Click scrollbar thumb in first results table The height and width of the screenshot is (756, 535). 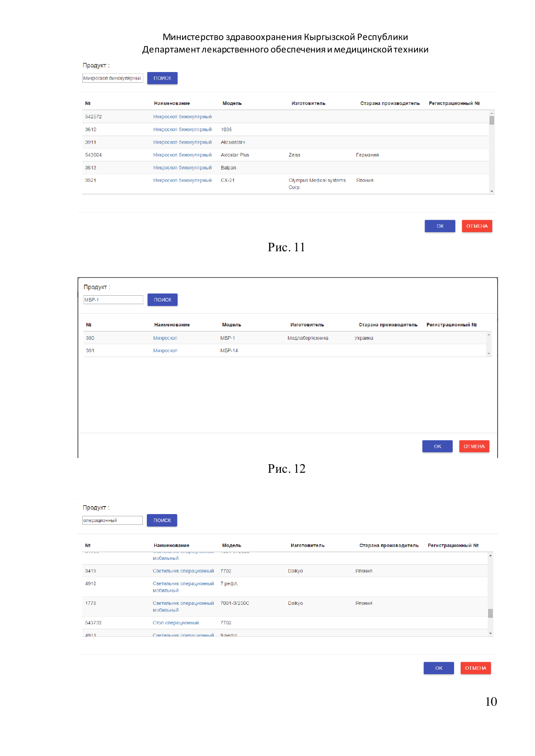point(492,120)
